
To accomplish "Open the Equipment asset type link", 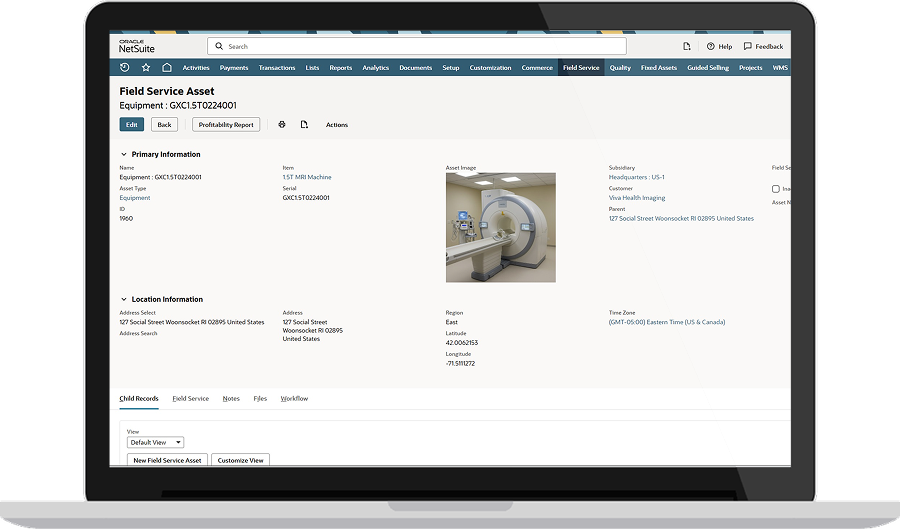I will [135, 198].
